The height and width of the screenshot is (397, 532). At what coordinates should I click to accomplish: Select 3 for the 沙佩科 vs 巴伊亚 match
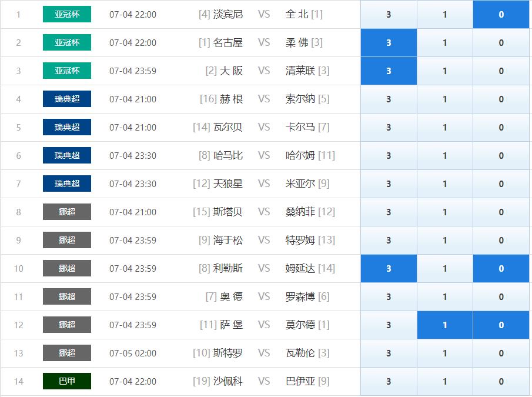(x=389, y=381)
